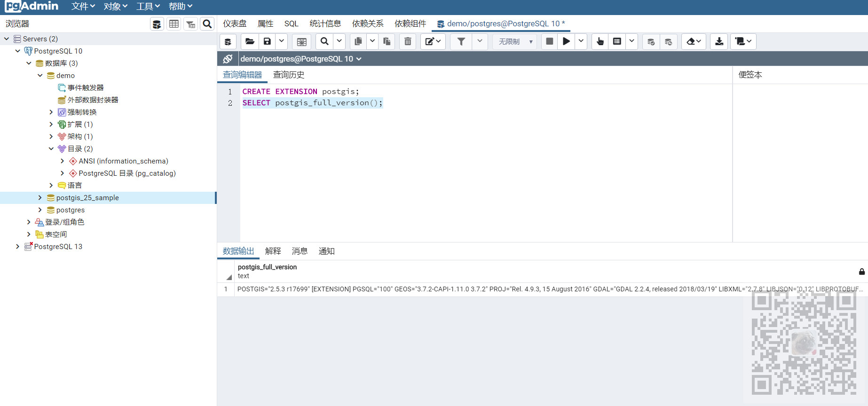Expand the PostgreSQL 13 server node
This screenshot has width=868, height=406.
click(18, 246)
